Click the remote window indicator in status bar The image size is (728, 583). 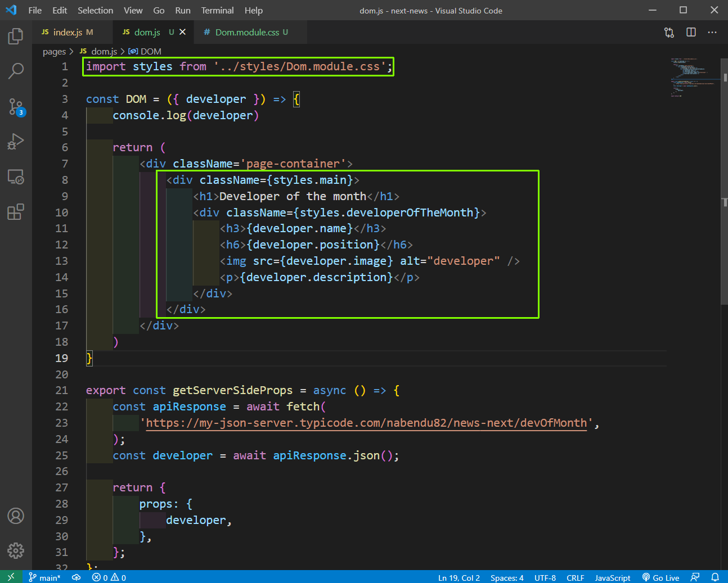[11, 577]
